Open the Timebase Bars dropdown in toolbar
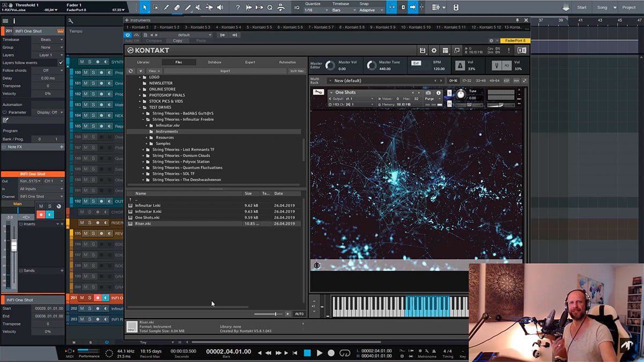The width and height of the screenshot is (644, 362). (343, 10)
